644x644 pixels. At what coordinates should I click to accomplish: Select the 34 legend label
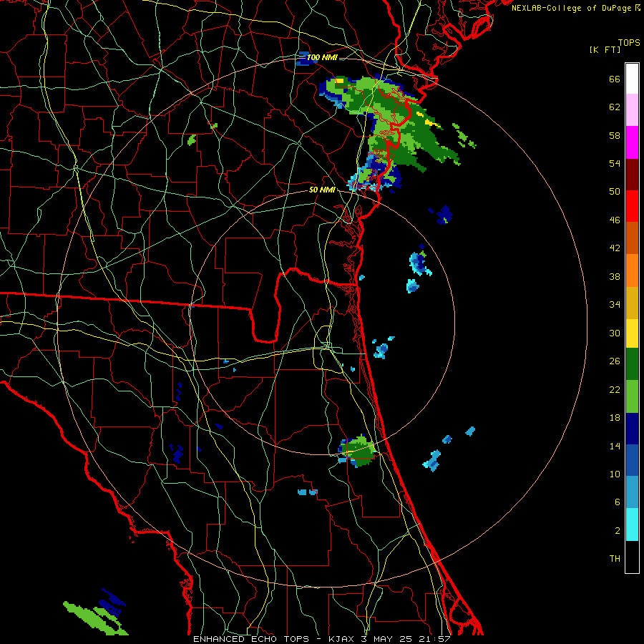tap(615, 305)
